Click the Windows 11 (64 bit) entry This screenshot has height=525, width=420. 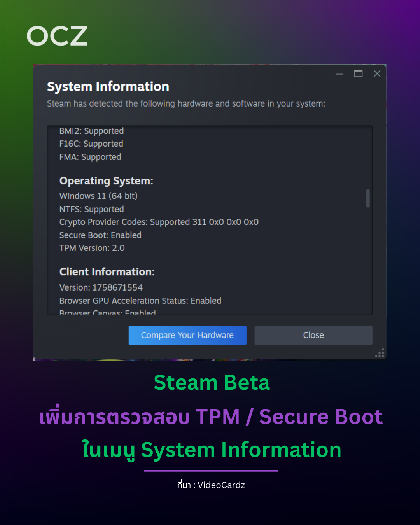[x=98, y=196]
